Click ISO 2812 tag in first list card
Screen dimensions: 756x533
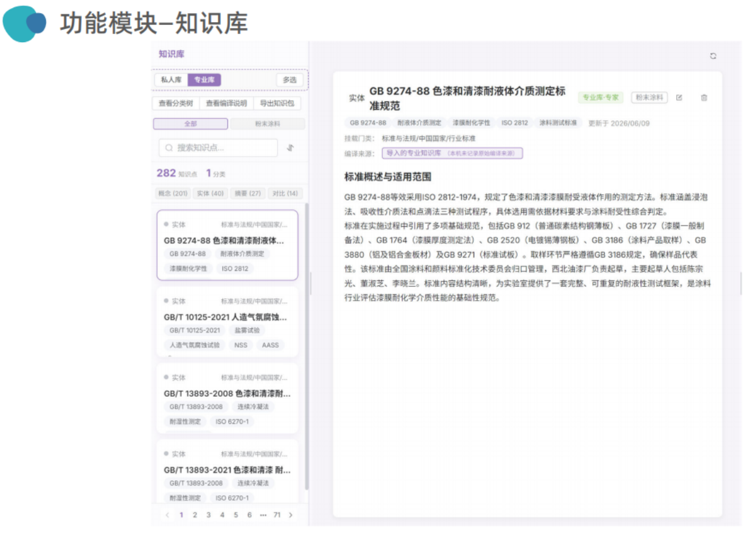click(235, 269)
